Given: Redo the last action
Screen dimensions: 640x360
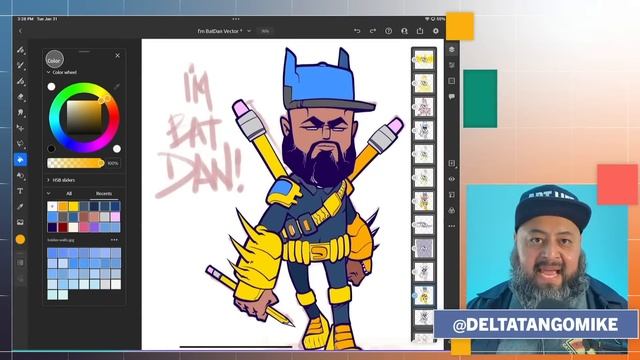Looking at the screenshot, I should (x=373, y=31).
